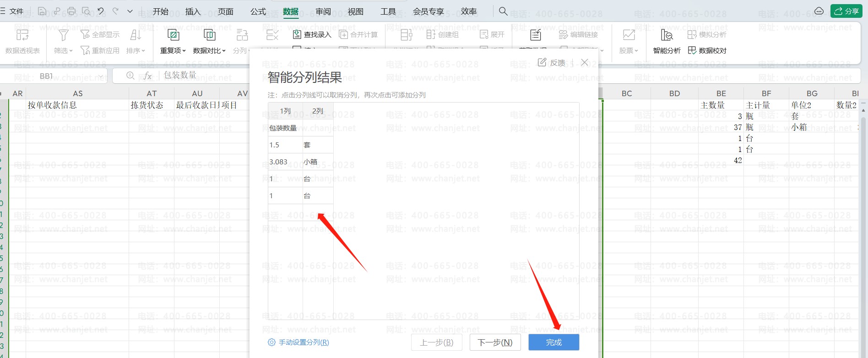
Task: Click the 智能分析 icon
Action: pyautogui.click(x=667, y=35)
